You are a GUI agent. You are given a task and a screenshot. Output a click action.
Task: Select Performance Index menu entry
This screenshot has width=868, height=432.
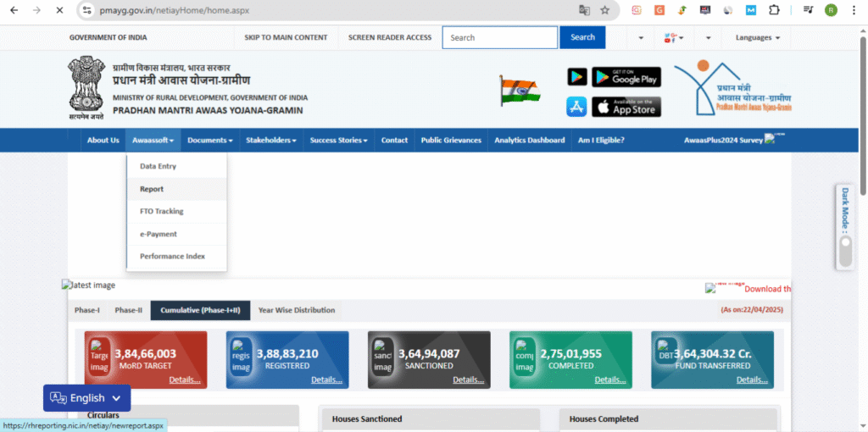(x=176, y=256)
